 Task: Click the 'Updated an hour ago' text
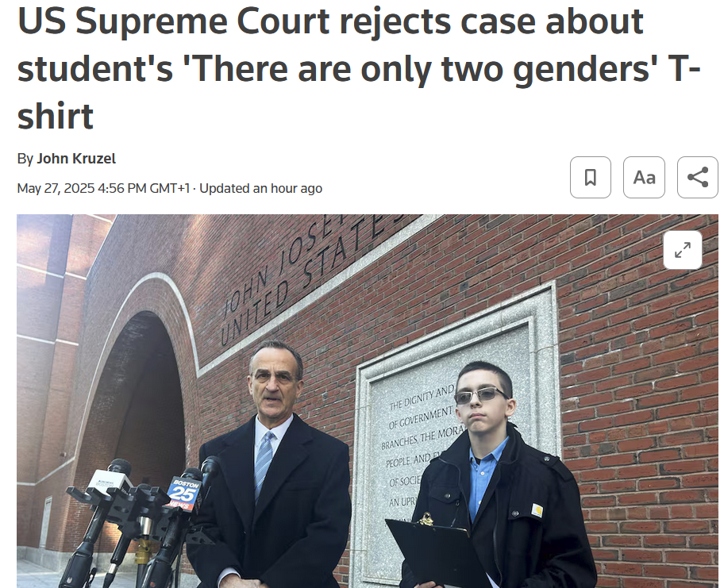click(x=261, y=188)
